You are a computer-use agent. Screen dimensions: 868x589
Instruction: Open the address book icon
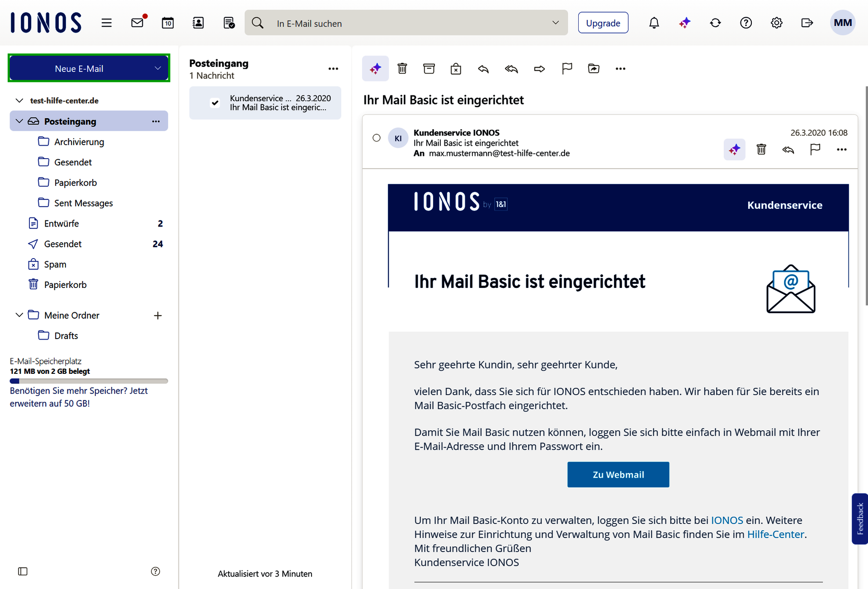point(198,23)
